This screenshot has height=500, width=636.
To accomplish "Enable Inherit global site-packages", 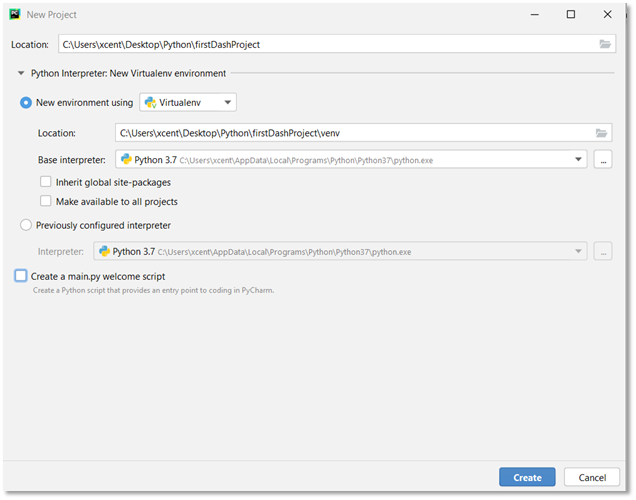I will [x=46, y=182].
